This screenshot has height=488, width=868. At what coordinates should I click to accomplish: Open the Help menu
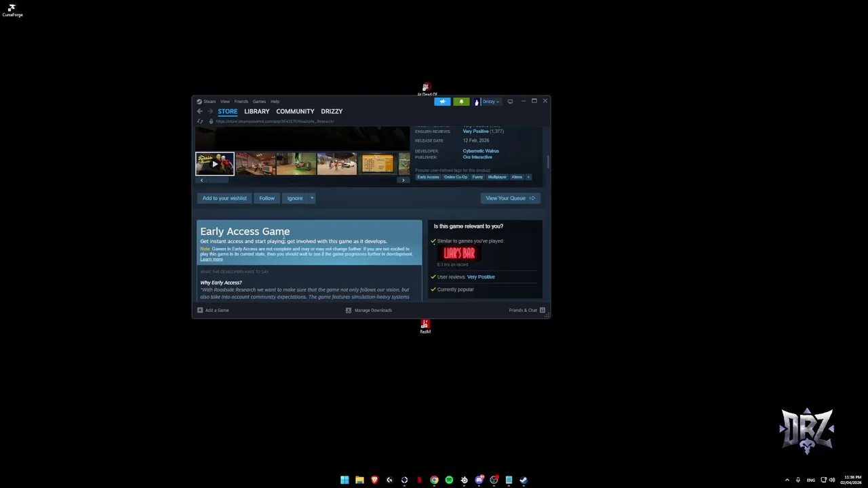(x=275, y=102)
